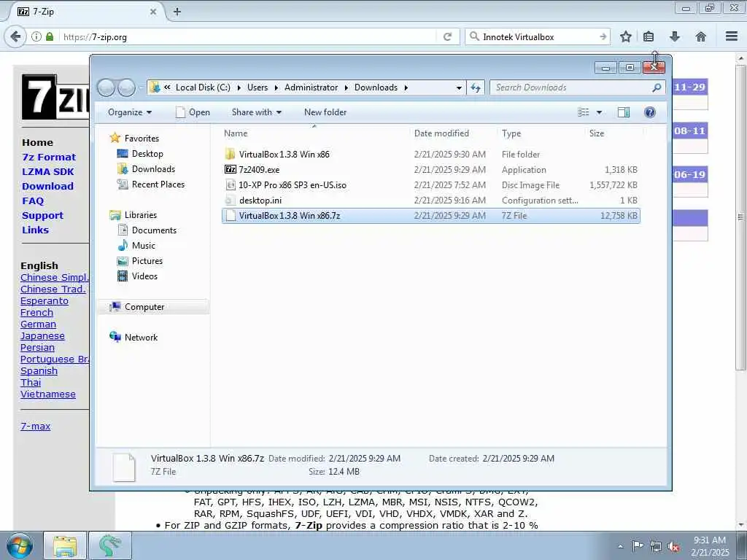Click the Explorer refresh button

pyautogui.click(x=476, y=87)
